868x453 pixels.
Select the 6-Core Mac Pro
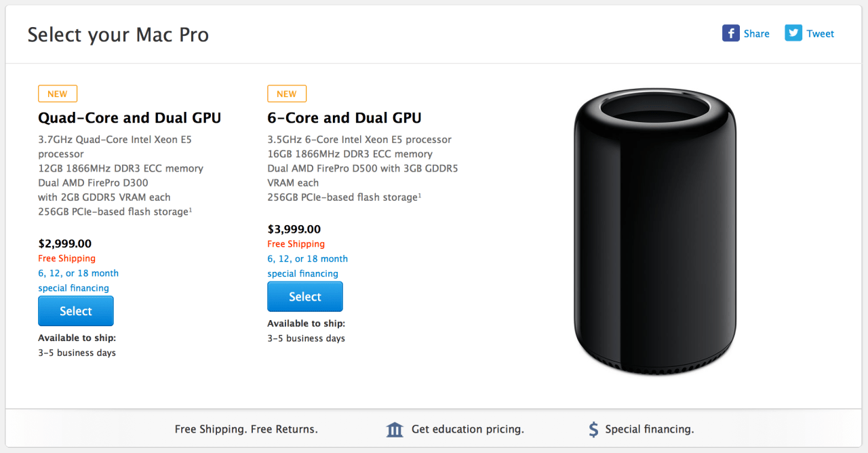(305, 296)
